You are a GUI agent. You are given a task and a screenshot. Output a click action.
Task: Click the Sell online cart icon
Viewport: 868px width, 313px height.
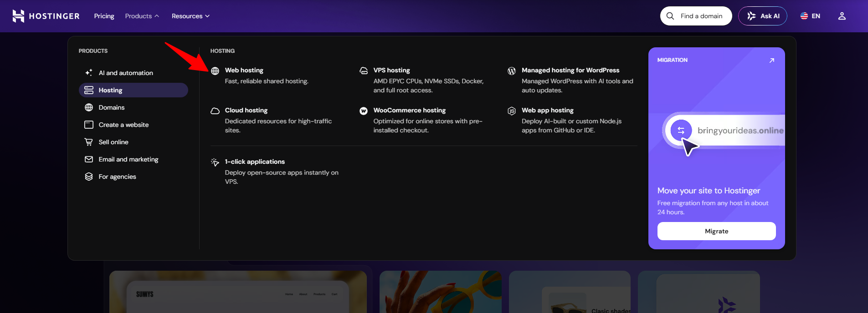click(89, 142)
